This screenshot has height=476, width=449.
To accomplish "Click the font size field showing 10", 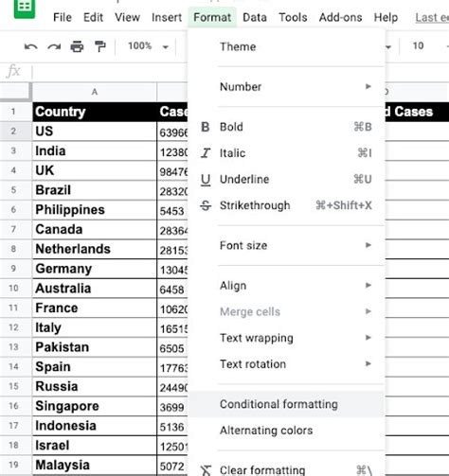I will point(418,46).
